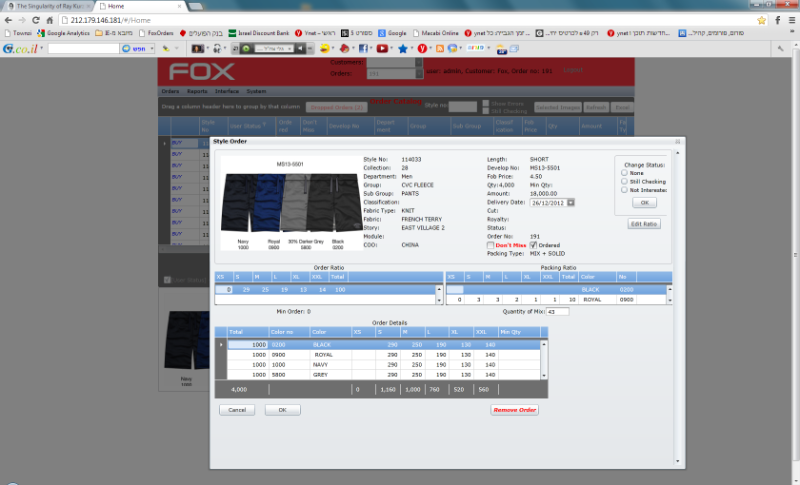800x485 pixels.
Task: Select the Not Interested radio button
Action: tap(624, 190)
